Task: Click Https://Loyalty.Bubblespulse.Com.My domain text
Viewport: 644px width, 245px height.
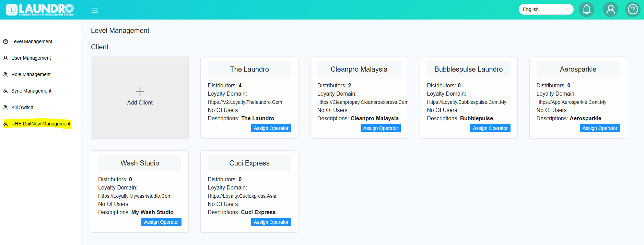Action: pyautogui.click(x=467, y=102)
